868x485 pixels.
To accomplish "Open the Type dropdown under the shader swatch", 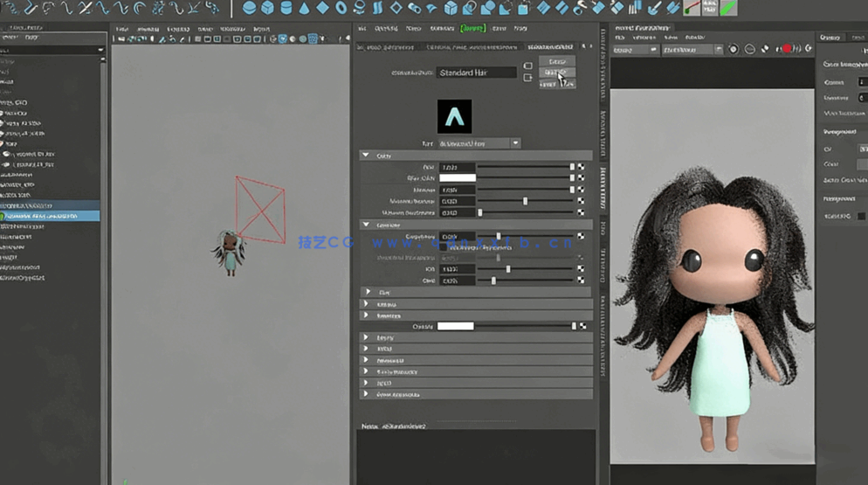I will [516, 143].
